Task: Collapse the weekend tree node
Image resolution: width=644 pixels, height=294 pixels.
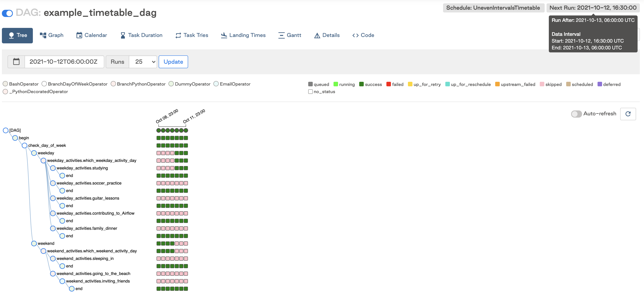Action: 34,243
